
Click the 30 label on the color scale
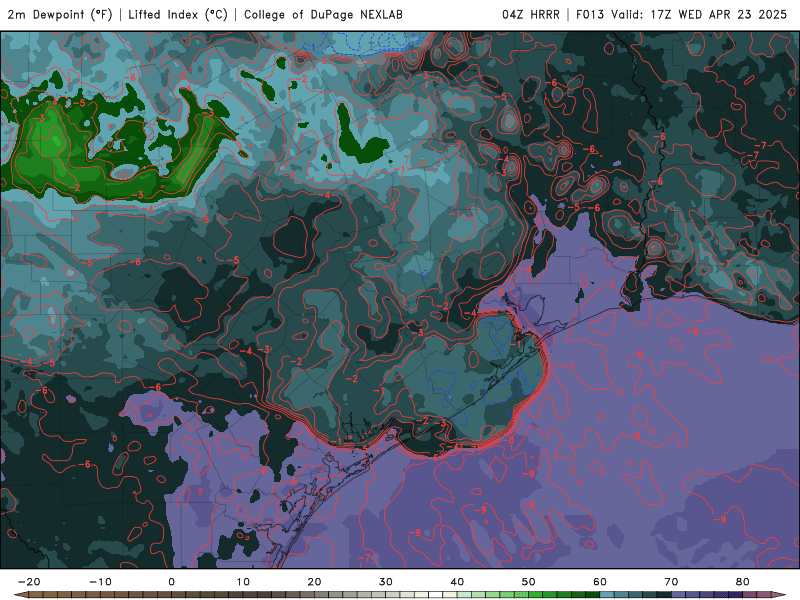tap(386, 582)
